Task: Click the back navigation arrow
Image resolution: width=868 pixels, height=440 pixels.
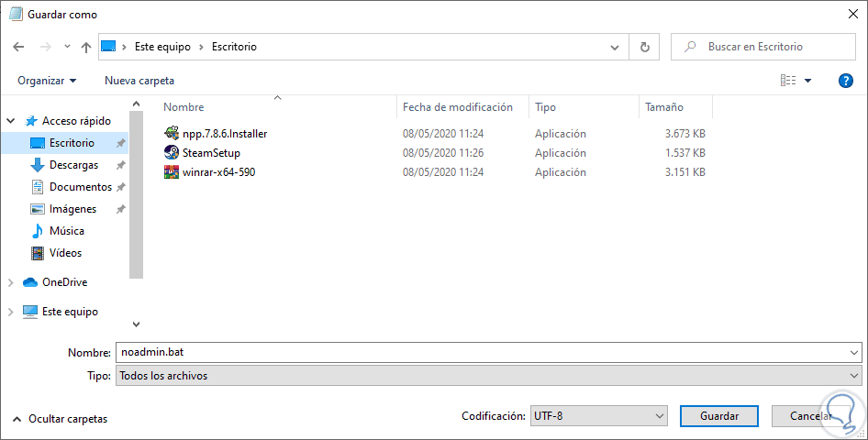Action: (x=19, y=47)
